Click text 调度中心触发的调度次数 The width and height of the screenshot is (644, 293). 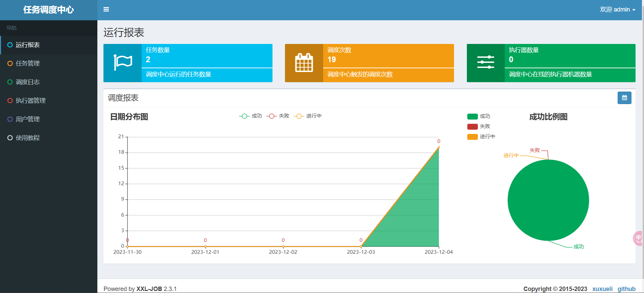360,74
